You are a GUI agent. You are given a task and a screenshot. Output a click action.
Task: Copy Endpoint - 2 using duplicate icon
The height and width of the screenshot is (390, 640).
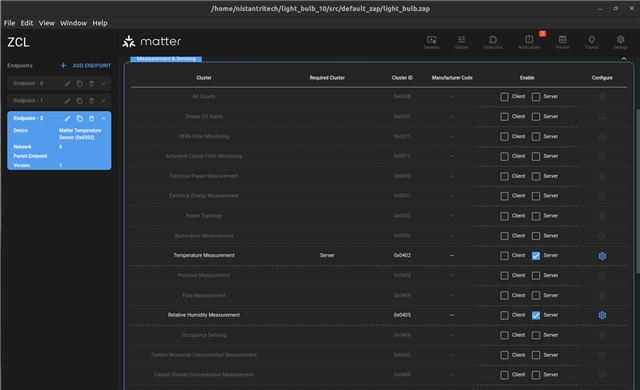pos(80,118)
